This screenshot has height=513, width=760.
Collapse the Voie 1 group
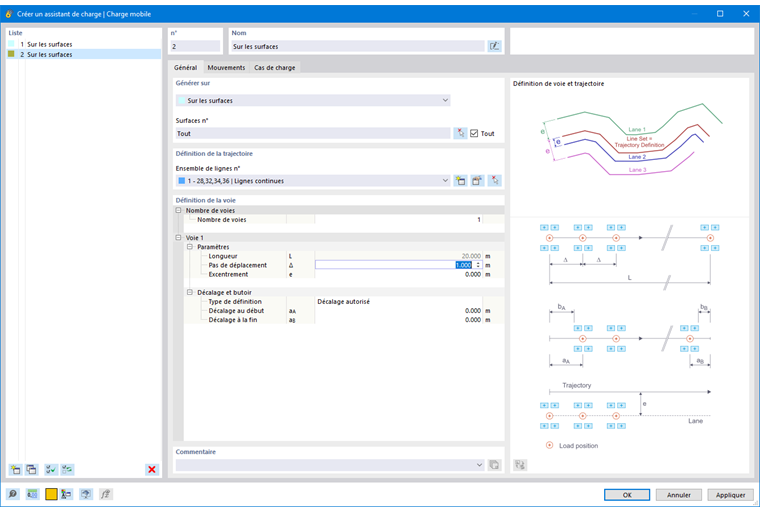[x=178, y=238]
